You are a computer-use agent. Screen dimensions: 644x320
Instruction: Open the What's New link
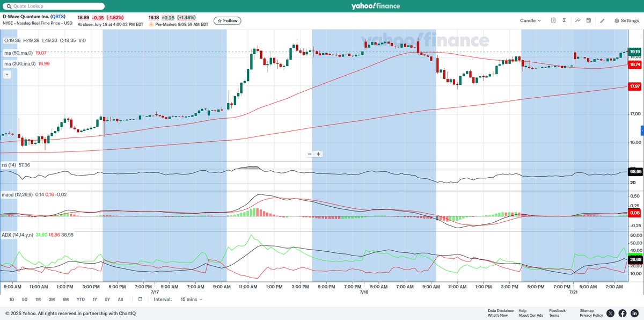click(x=497, y=315)
